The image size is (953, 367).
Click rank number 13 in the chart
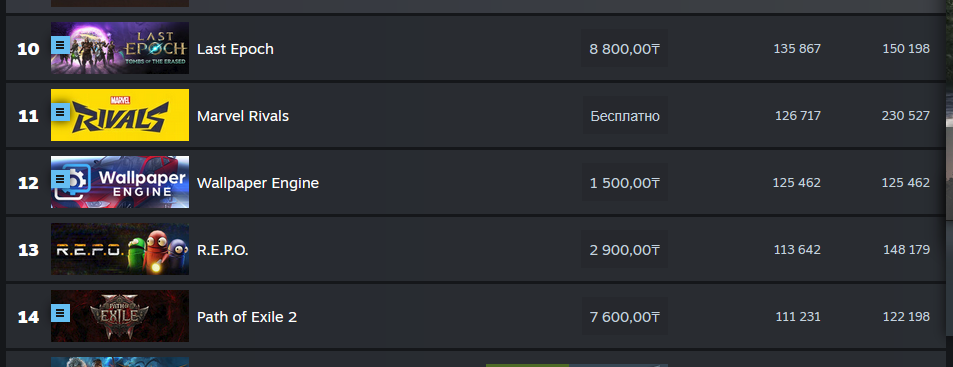tap(28, 250)
